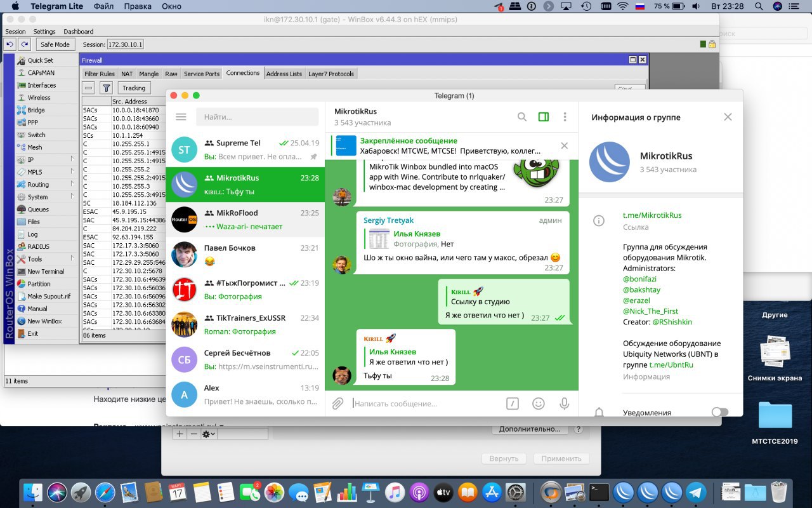This screenshot has height=508, width=812.
Task: Attach a file with paperclip icon
Action: point(338,403)
